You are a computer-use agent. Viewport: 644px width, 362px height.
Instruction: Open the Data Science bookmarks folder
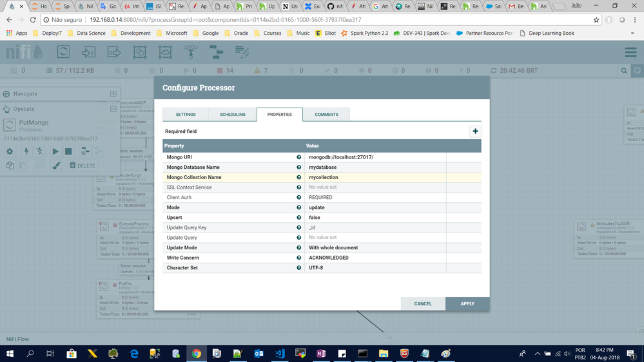tap(86, 33)
